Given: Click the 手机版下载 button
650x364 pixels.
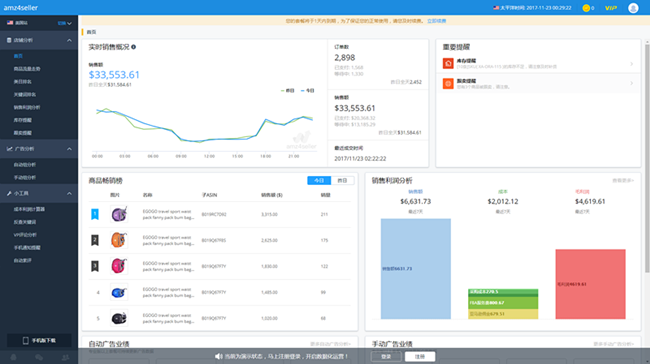Looking at the screenshot, I should pos(39,340).
